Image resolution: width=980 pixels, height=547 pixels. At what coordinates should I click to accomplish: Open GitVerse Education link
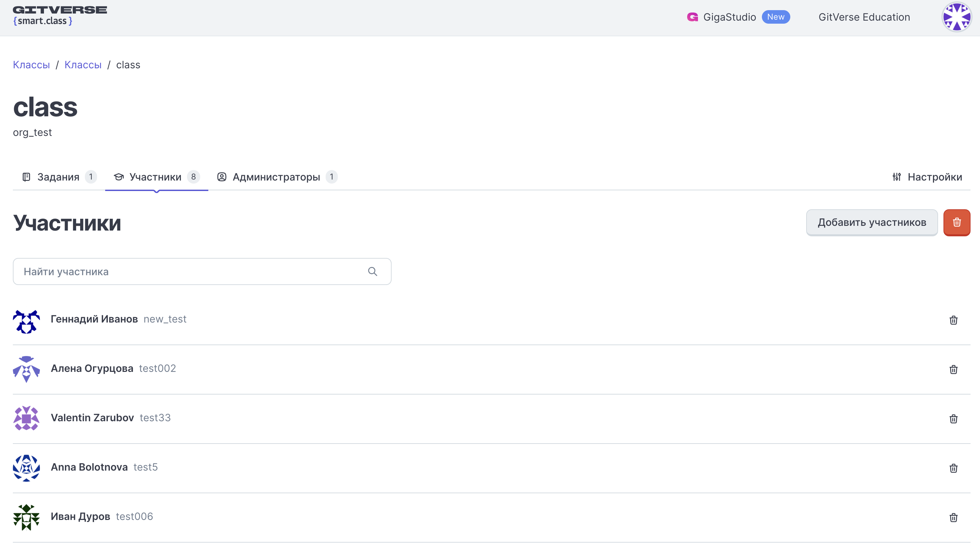click(x=864, y=17)
